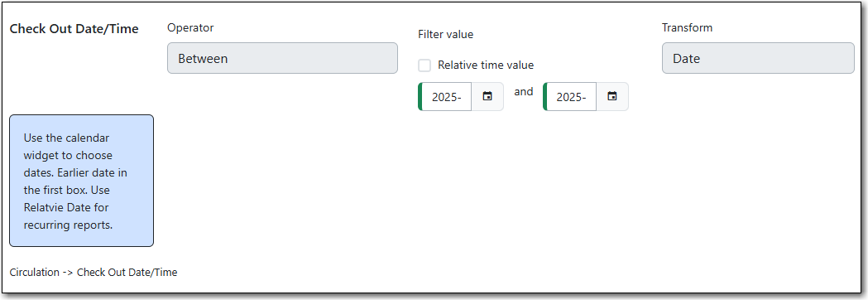Focus the second 2025- date input after 'and'
The width and height of the screenshot is (868, 300).
tap(571, 96)
